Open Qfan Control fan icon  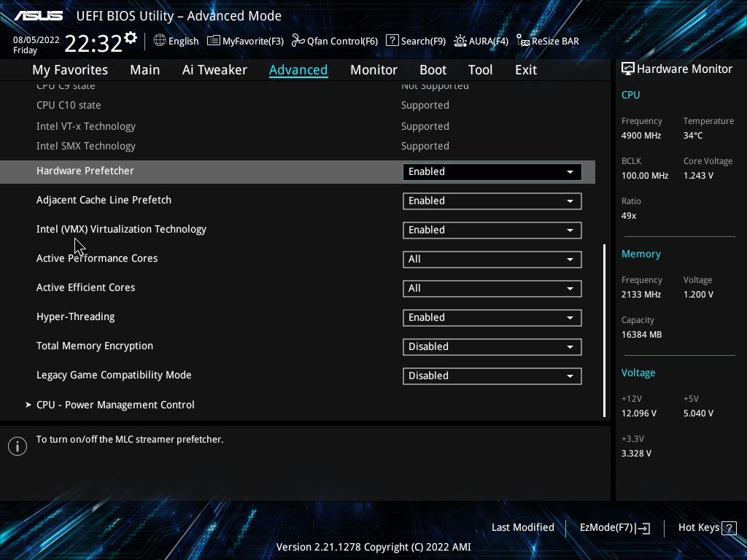[298, 41]
